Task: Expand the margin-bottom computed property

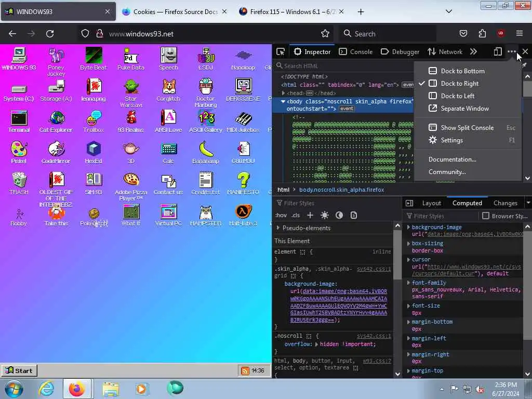Action: pos(408,322)
